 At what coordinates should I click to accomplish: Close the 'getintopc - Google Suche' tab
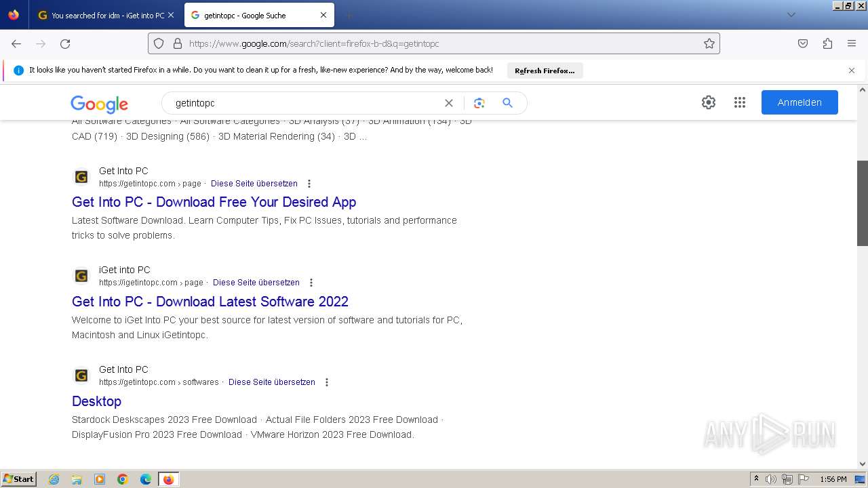click(x=323, y=15)
